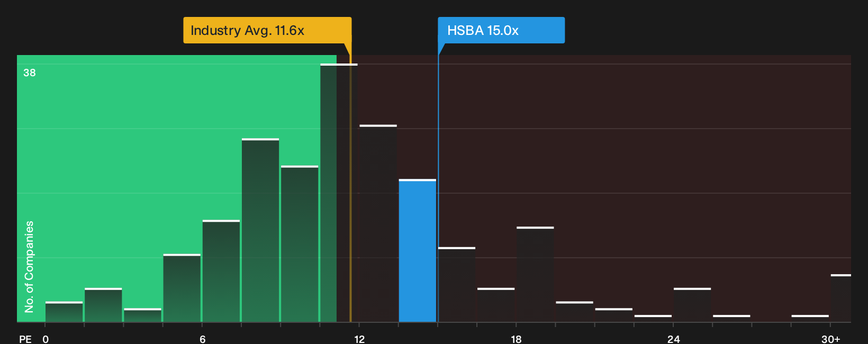Viewport: 868px width, 344px height.
Task: Click the No. of Companies axis title
Action: pos(29,266)
